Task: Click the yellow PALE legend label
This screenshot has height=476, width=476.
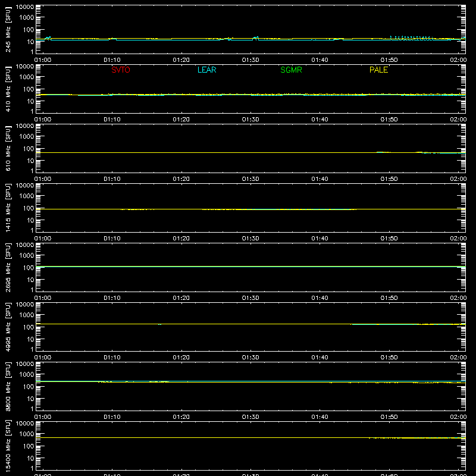Action: pyautogui.click(x=378, y=70)
